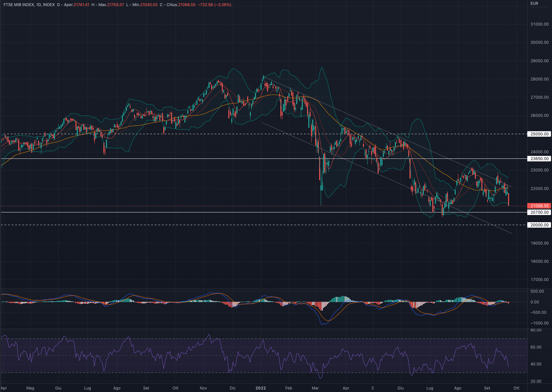Click the red 21066.55 current price label
This screenshot has width=552, height=392.
tap(539, 206)
